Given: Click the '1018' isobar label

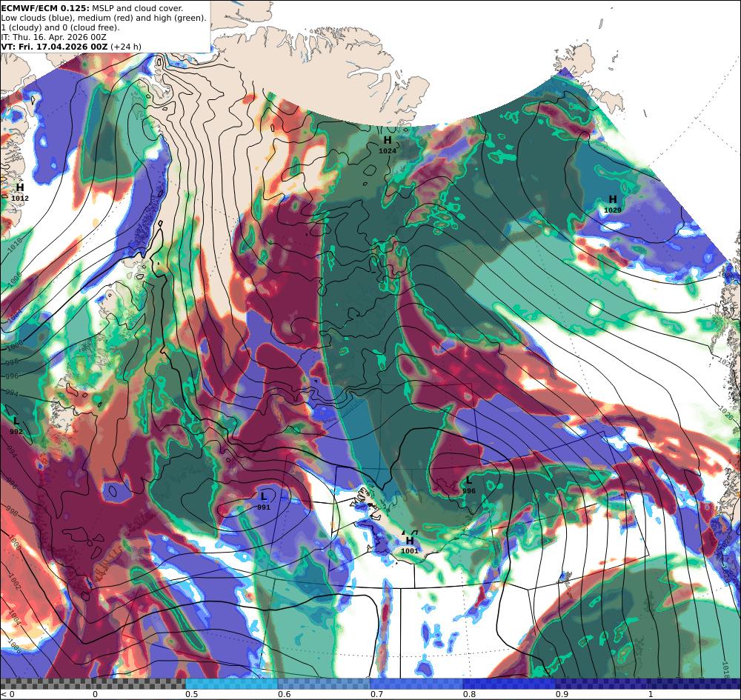Looking at the screenshot, I should pyautogui.click(x=728, y=668).
